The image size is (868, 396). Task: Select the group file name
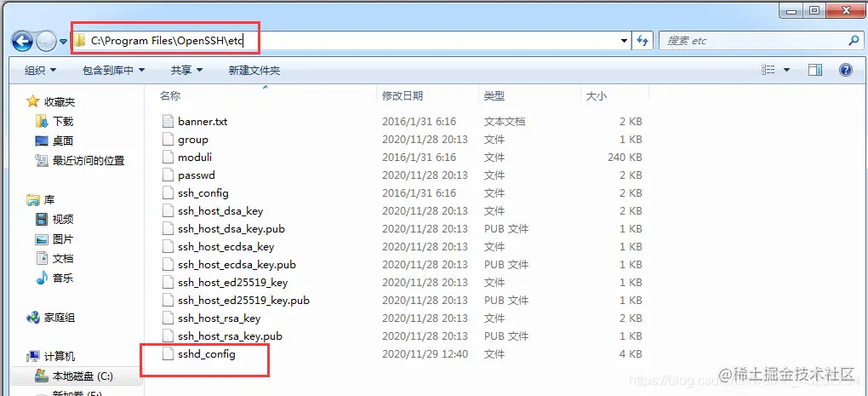pyautogui.click(x=193, y=140)
